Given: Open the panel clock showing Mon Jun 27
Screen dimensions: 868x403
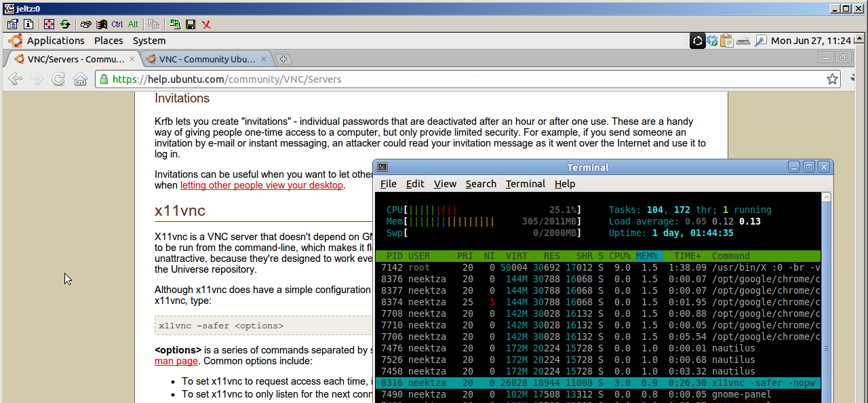Looking at the screenshot, I should pos(811,41).
